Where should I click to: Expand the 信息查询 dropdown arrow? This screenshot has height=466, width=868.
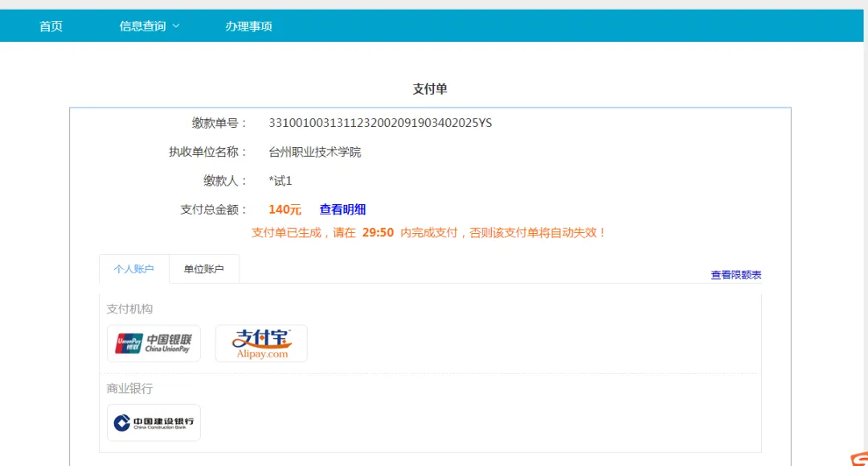[176, 27]
